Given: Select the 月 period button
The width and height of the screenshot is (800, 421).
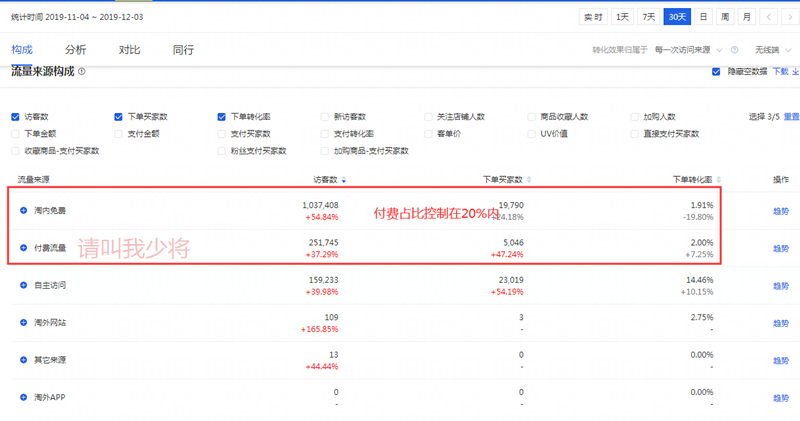Looking at the screenshot, I should click(x=746, y=17).
